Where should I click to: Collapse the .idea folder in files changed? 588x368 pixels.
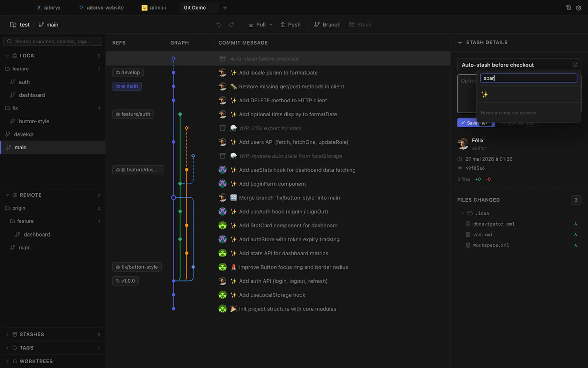point(463,213)
